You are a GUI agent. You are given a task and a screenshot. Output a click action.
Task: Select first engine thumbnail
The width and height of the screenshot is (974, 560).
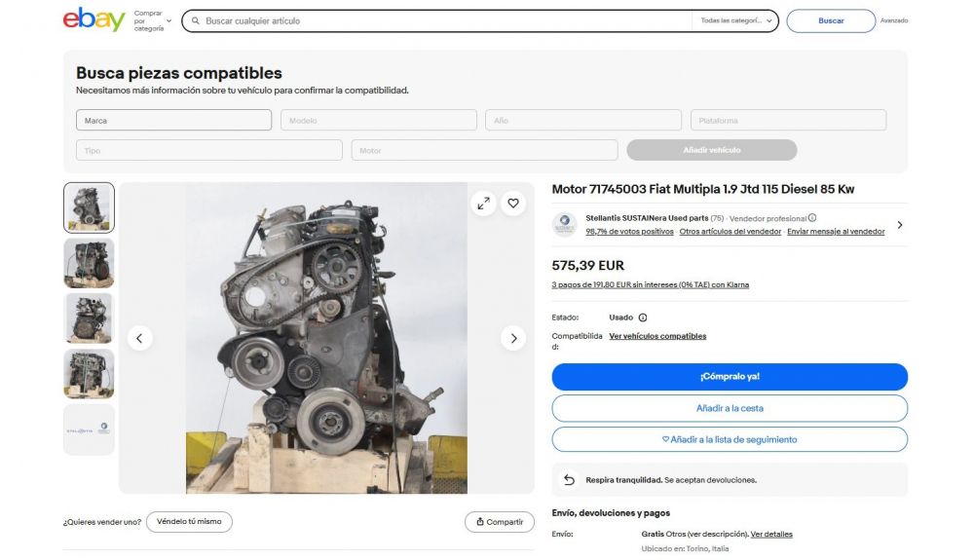click(x=89, y=207)
